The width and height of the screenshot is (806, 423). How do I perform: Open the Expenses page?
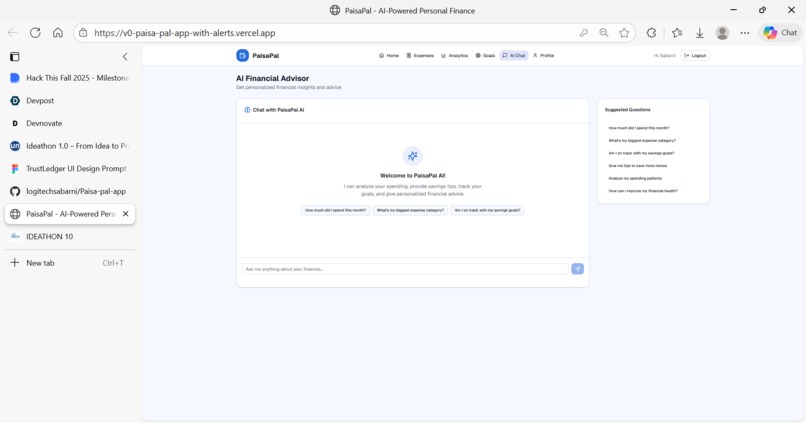tap(420, 56)
